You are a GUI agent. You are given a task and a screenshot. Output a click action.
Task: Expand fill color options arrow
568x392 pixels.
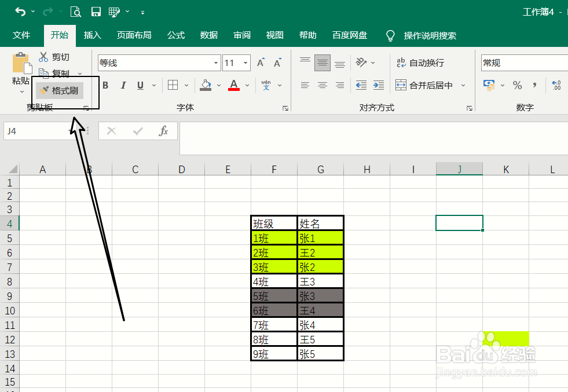pyautogui.click(x=219, y=86)
